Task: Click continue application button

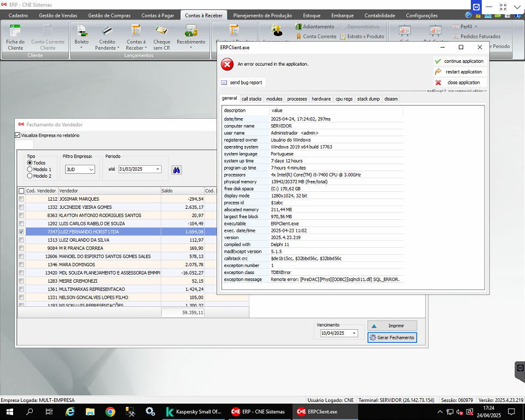Action: tap(459, 61)
